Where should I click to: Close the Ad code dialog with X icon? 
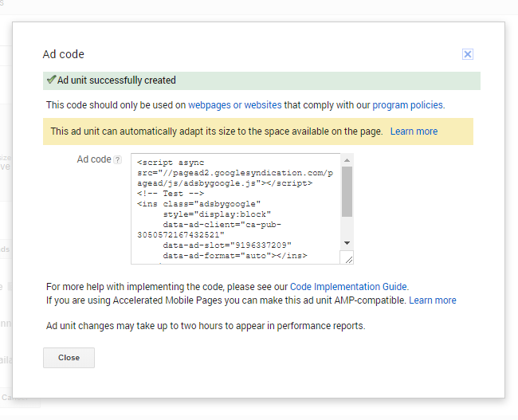468,54
